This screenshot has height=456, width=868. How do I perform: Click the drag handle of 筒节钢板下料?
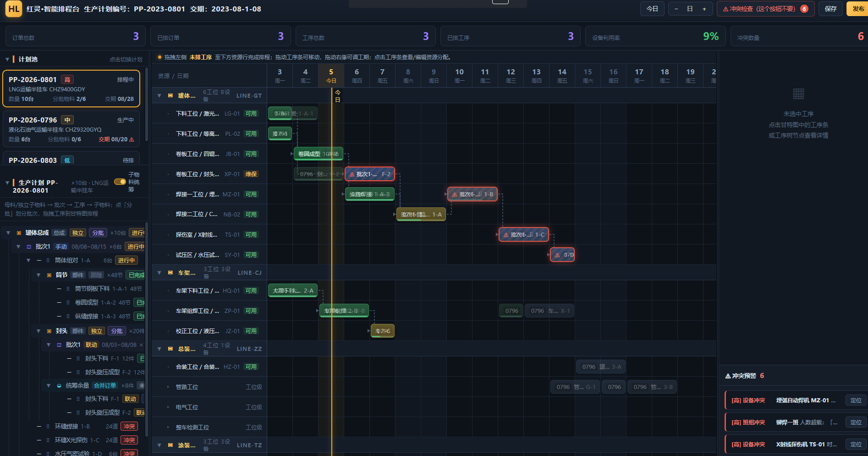(x=68, y=289)
